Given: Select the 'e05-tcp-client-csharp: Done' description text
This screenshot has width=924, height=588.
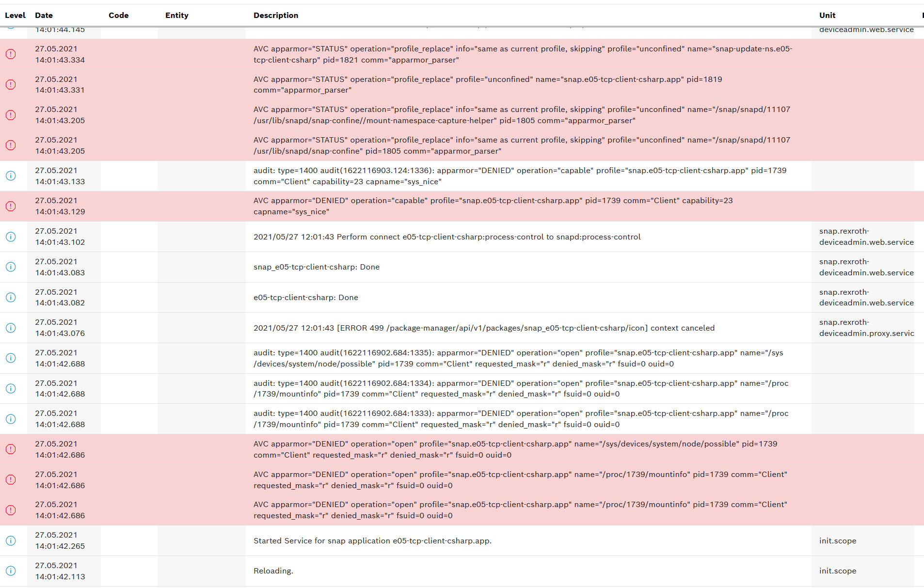Looking at the screenshot, I should 305,298.
